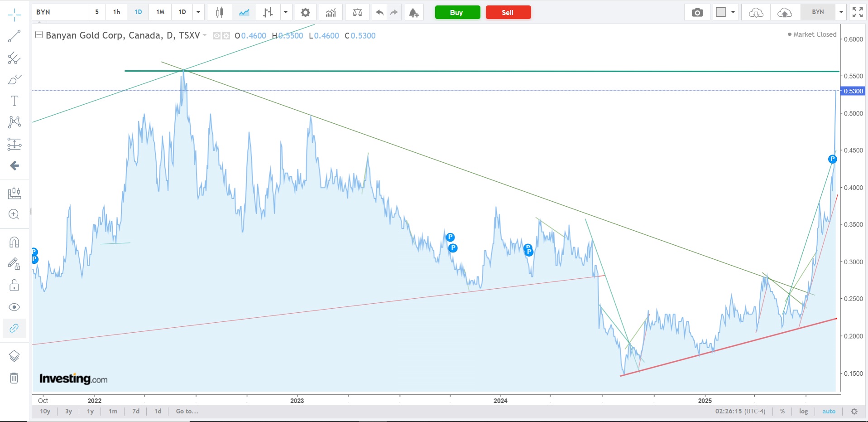Open chart settings gear icon
868x422 pixels.
pos(306,12)
